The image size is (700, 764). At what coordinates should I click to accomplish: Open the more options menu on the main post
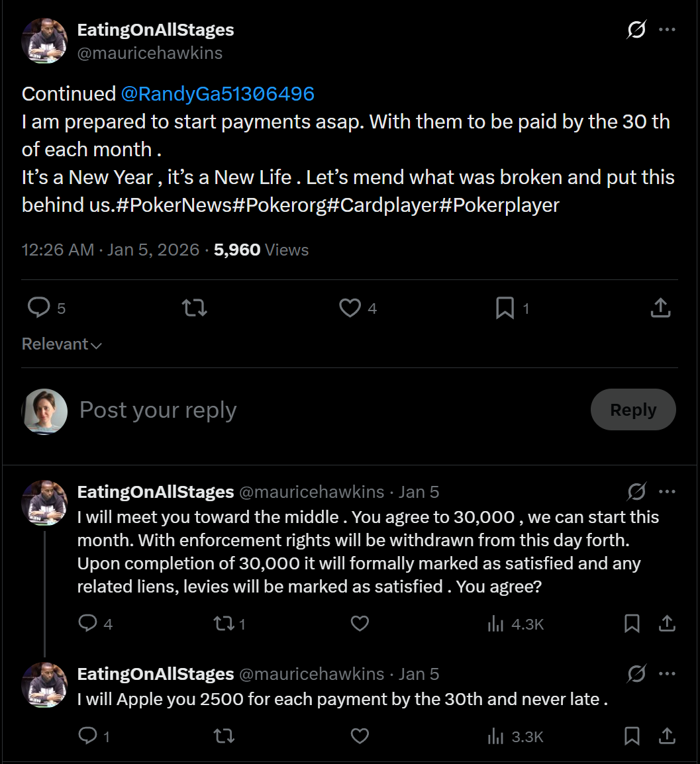click(667, 30)
